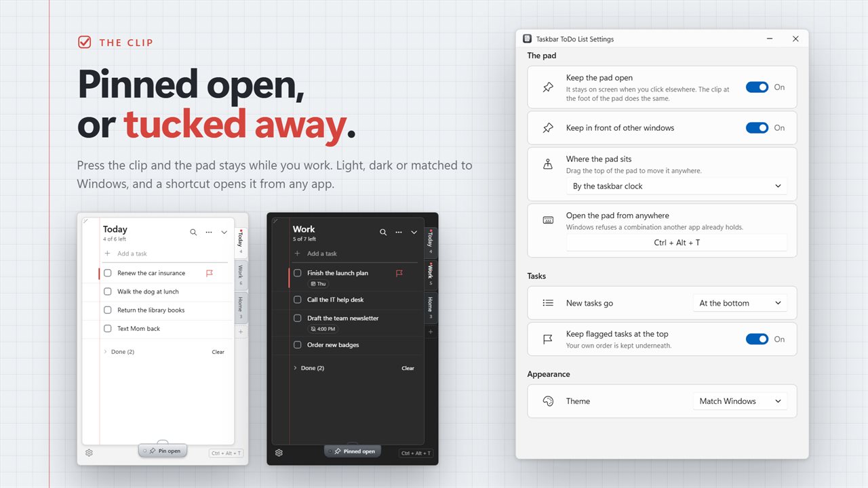Open settings gear in the light pad
Screen dimensions: 868x488
click(89, 453)
